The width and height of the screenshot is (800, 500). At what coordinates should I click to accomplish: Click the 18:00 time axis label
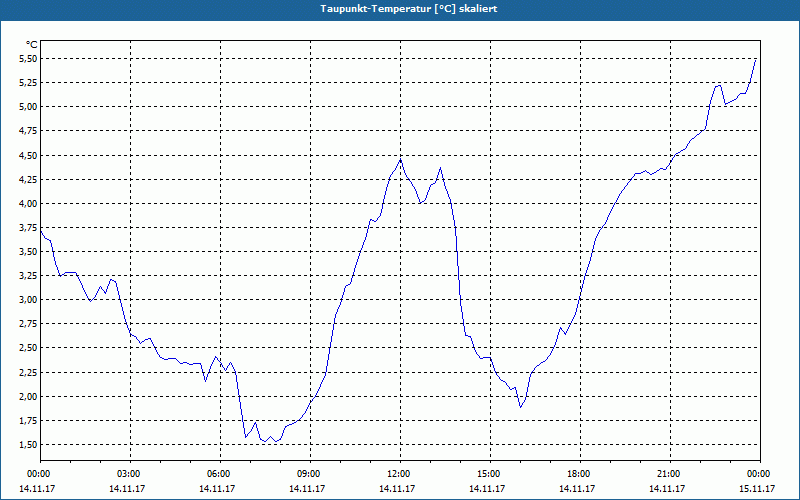[579, 474]
